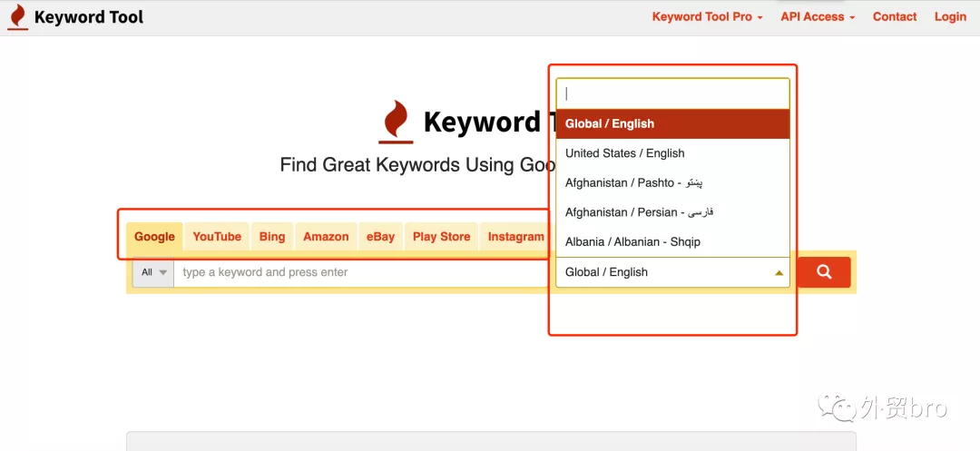
Task: Expand the API Access menu
Action: 818,17
